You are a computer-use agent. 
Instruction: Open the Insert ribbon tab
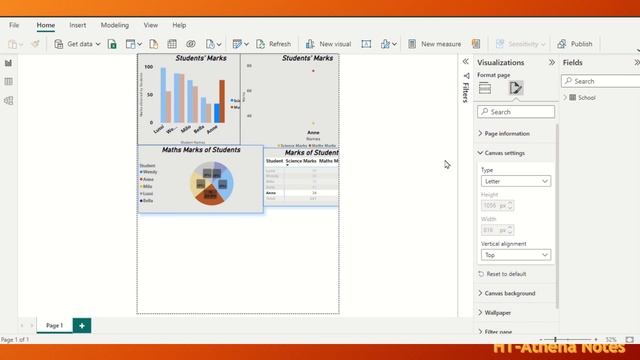coord(78,25)
